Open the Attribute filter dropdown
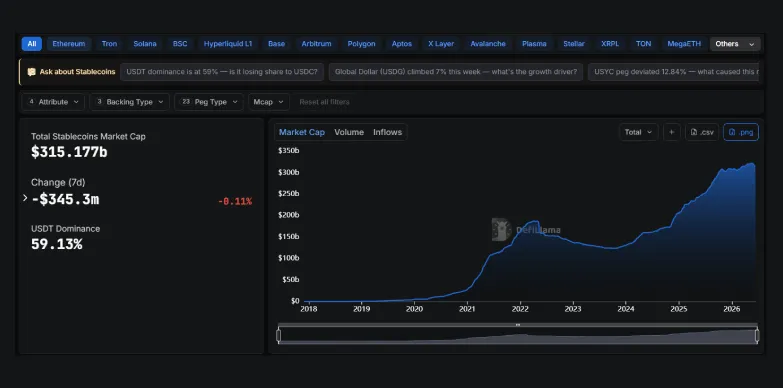The image size is (783, 388). 53,102
